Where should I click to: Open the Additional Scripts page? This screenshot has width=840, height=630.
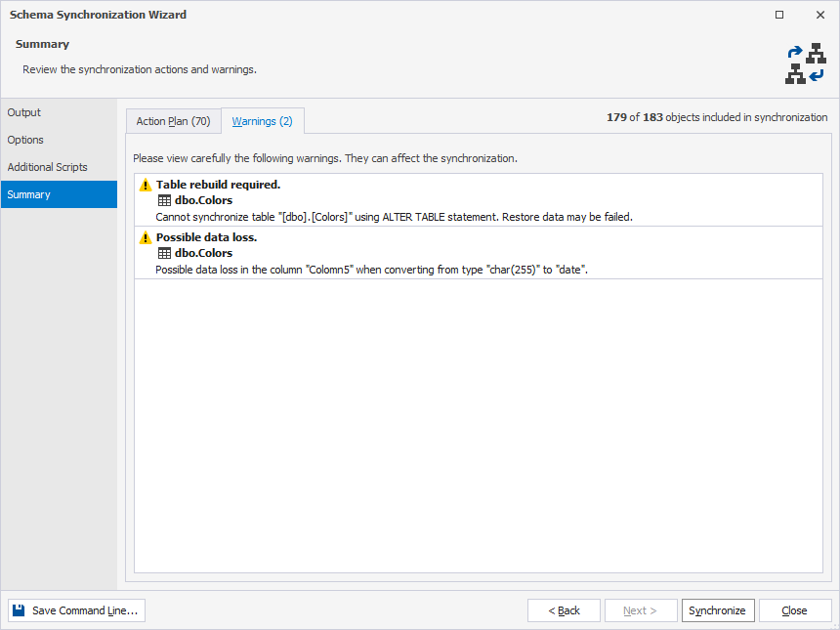pyautogui.click(x=48, y=167)
